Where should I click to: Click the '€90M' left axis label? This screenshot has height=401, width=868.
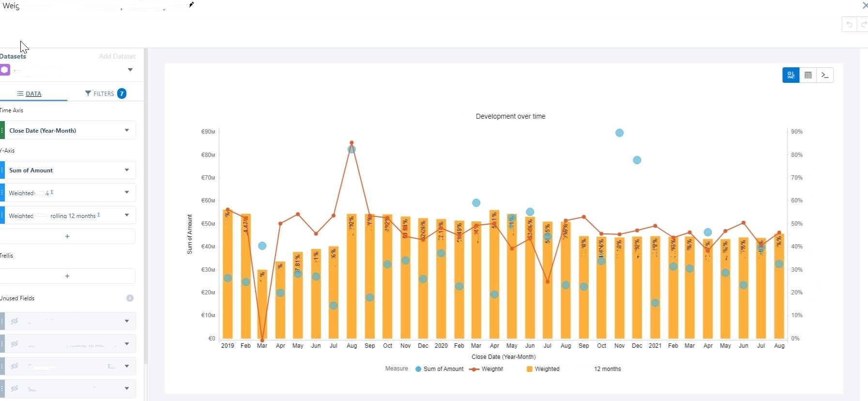(208, 132)
